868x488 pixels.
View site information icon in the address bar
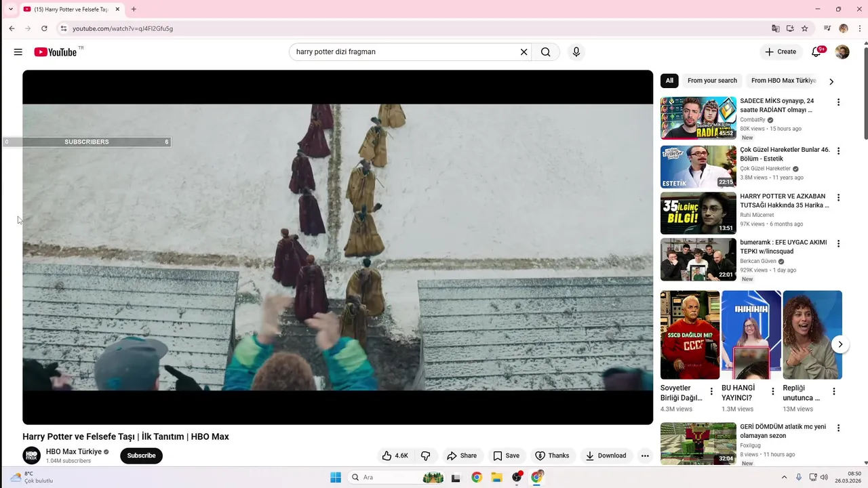63,28
